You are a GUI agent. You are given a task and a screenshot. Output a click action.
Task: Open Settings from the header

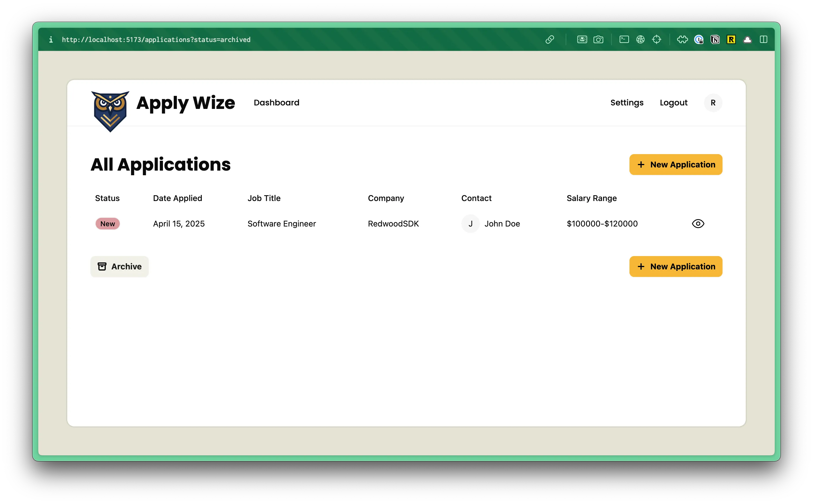pos(627,103)
